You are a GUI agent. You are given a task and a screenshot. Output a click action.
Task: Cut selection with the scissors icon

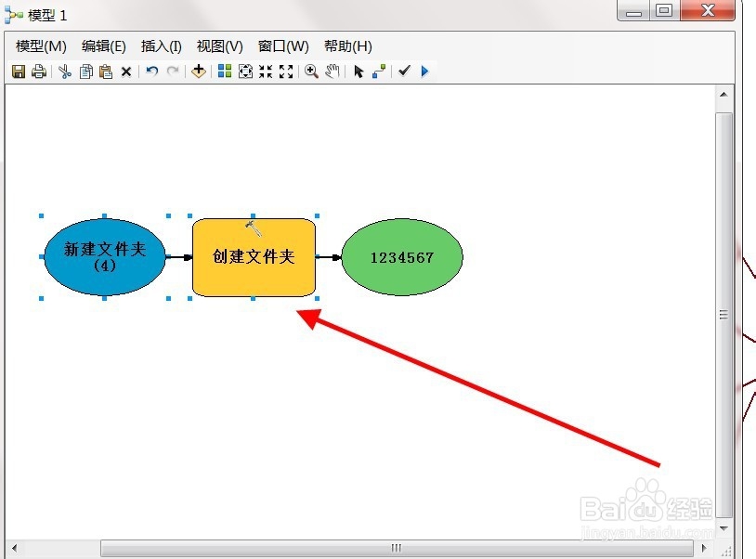click(65, 71)
